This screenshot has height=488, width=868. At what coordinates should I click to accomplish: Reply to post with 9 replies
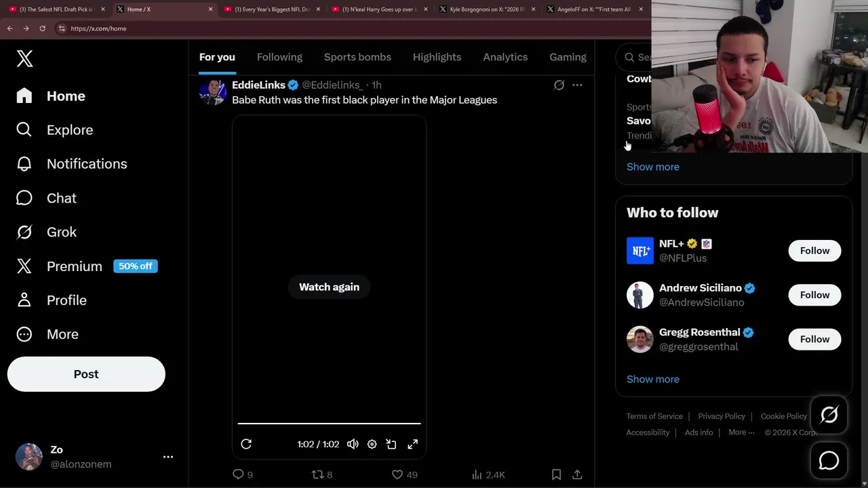click(x=243, y=474)
